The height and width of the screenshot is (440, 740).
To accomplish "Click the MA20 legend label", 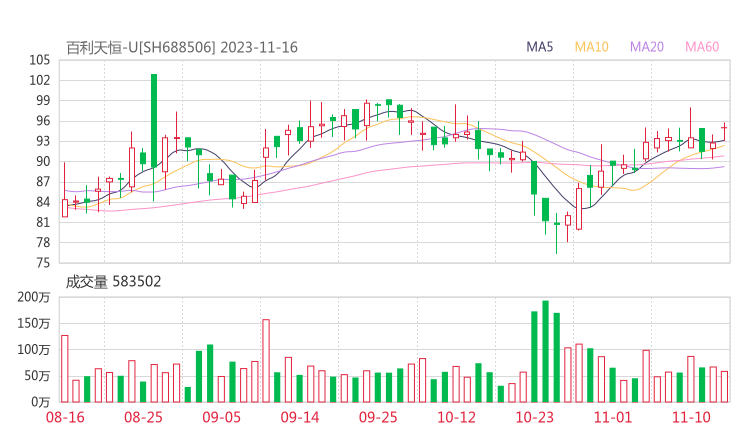I will (x=647, y=47).
